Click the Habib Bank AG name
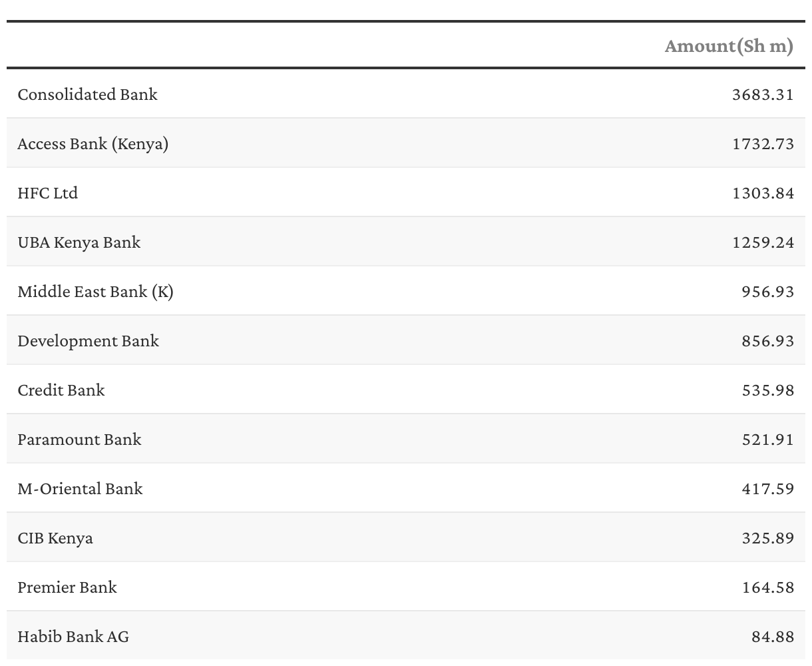The width and height of the screenshot is (812, 666). point(73,637)
